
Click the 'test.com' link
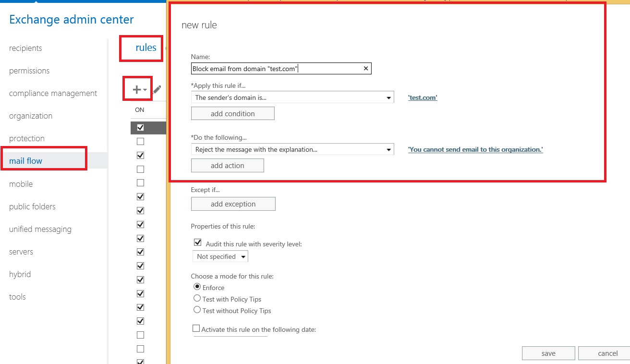click(422, 97)
